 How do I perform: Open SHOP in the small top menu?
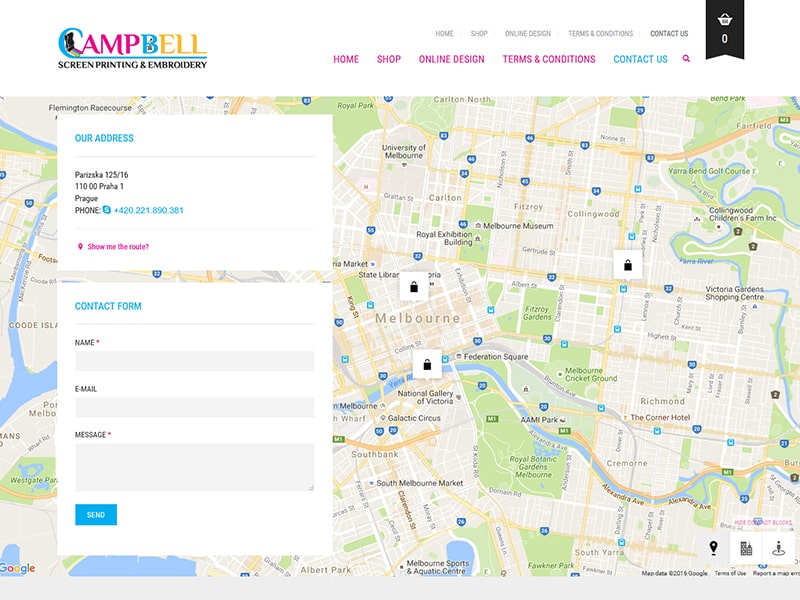point(479,34)
